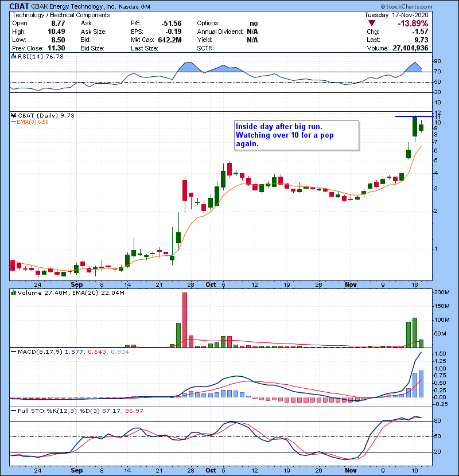Click the RSI indicator icon beside RSI(14)

13,56
